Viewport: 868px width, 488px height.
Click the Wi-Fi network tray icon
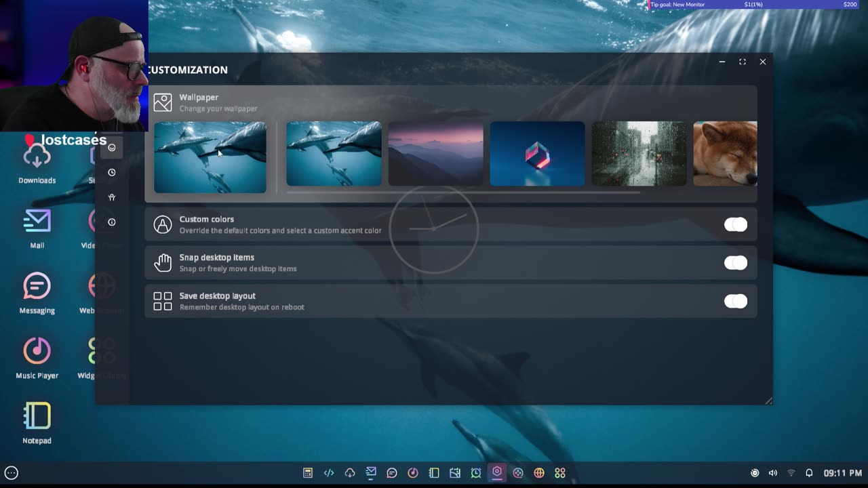(x=791, y=473)
